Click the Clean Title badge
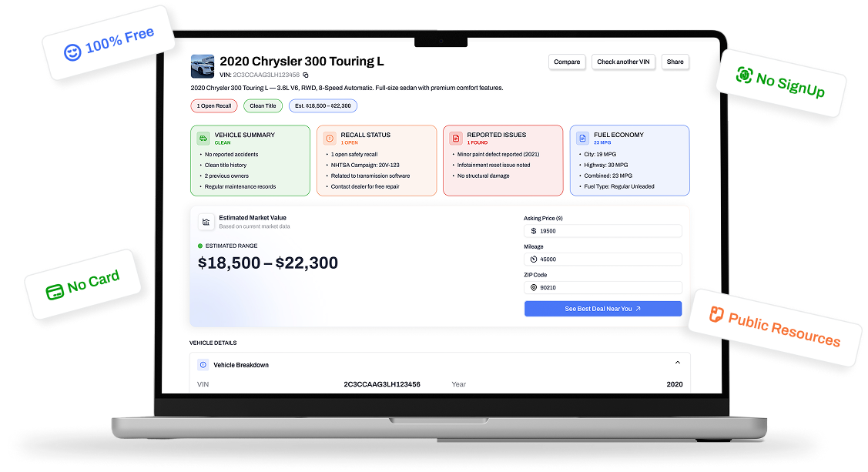 (x=263, y=105)
